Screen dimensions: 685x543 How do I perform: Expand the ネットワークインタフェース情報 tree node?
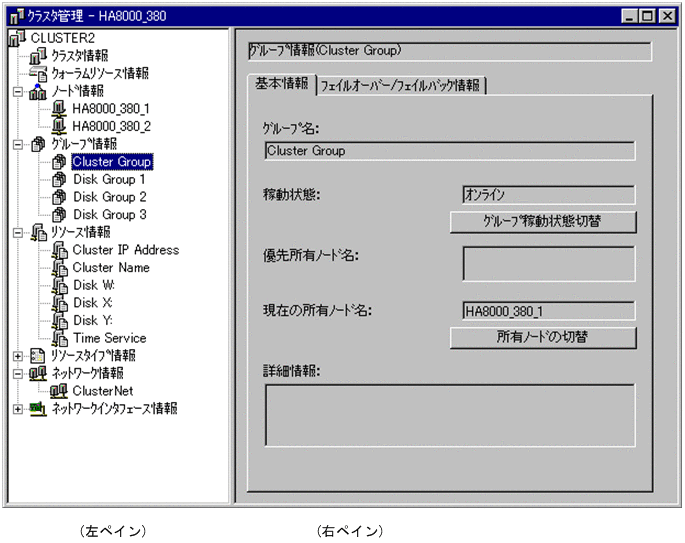17,409
